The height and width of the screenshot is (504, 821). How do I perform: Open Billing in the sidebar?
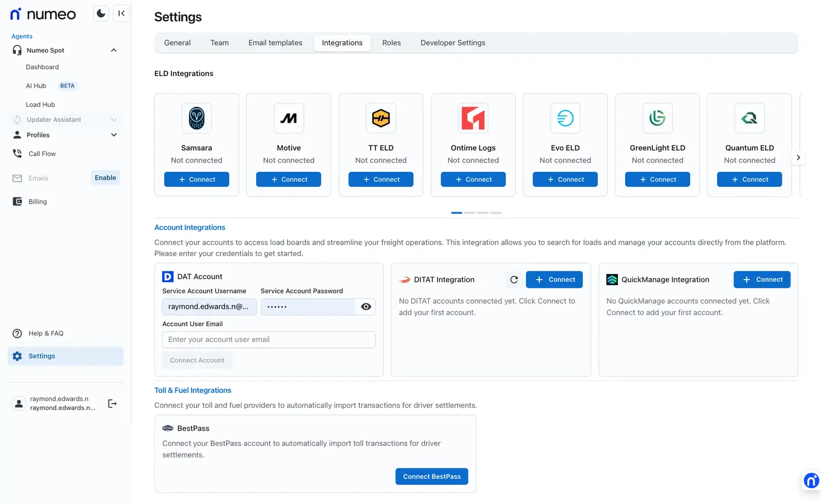click(x=37, y=201)
